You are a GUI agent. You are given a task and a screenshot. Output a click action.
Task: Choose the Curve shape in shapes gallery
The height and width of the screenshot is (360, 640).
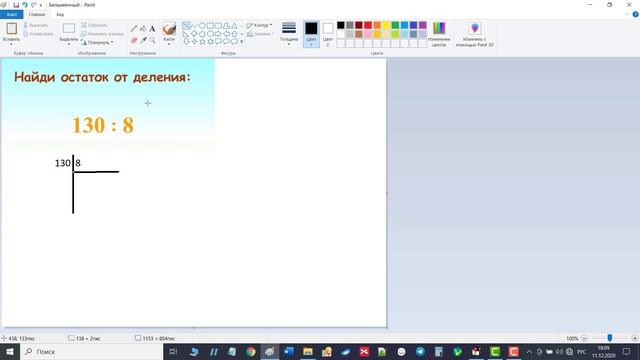pos(194,26)
